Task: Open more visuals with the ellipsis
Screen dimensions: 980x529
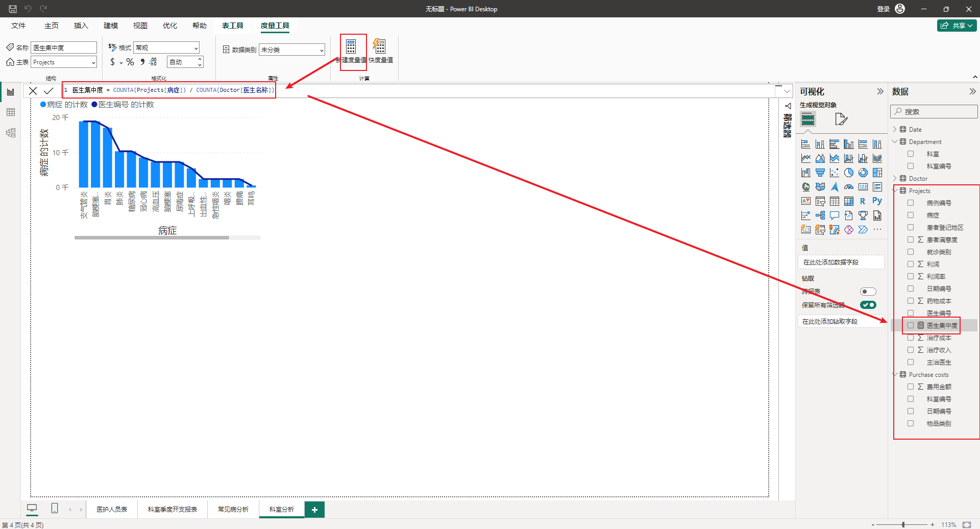Action: [x=877, y=230]
